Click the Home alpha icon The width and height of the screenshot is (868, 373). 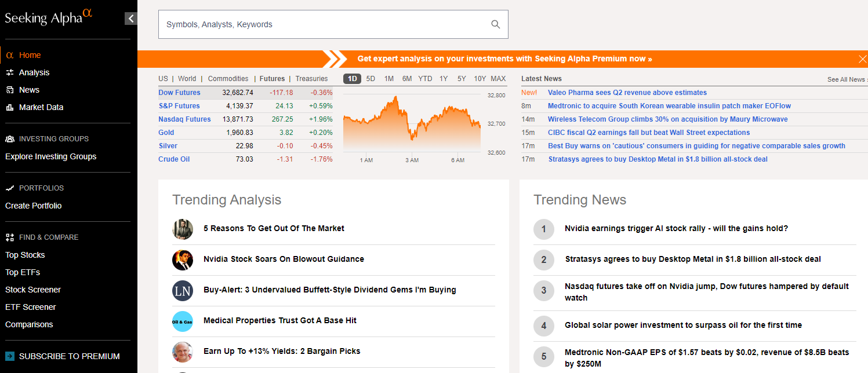coord(10,55)
